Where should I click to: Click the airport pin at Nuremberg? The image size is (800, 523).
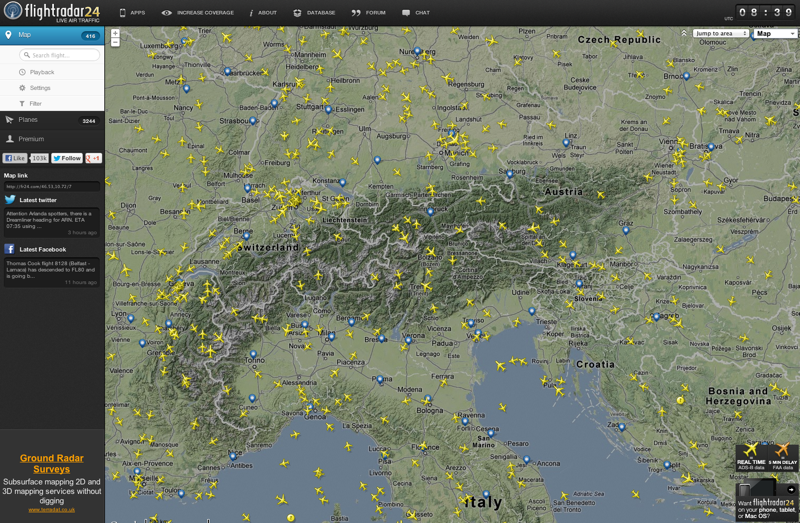point(417,51)
